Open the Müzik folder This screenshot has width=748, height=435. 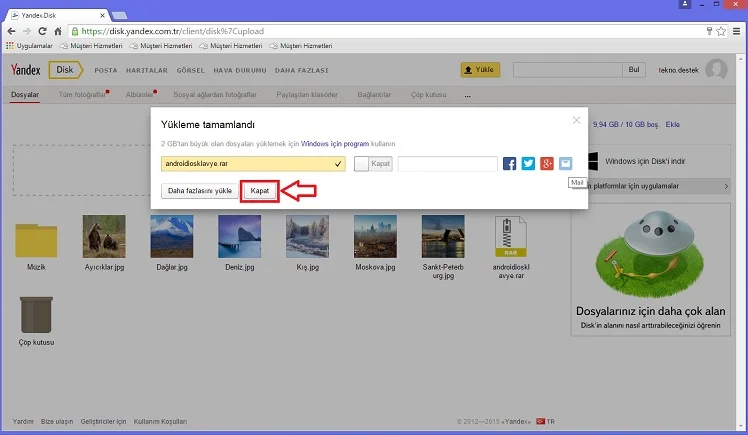click(37, 241)
